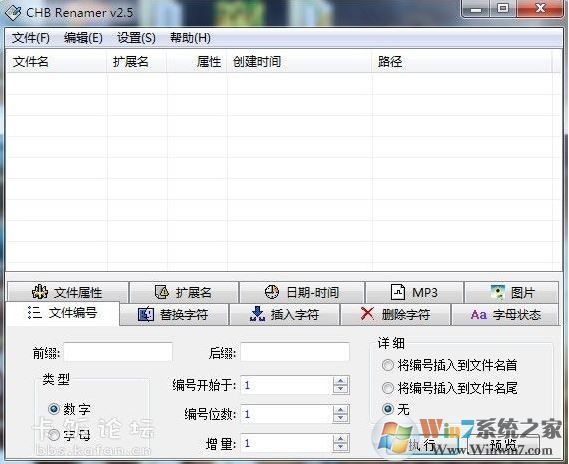Click the red X icon on 删除字符 tab
This screenshot has height=464, width=569.
(367, 314)
